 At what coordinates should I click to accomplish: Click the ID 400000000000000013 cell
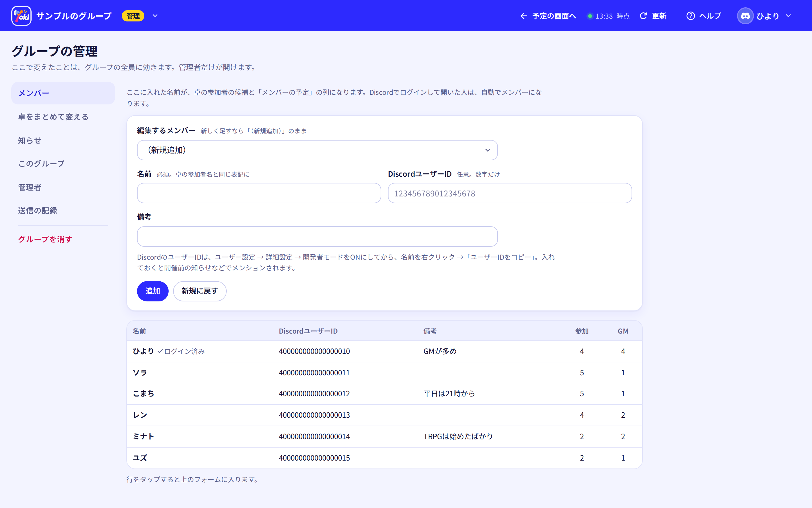pyautogui.click(x=314, y=415)
